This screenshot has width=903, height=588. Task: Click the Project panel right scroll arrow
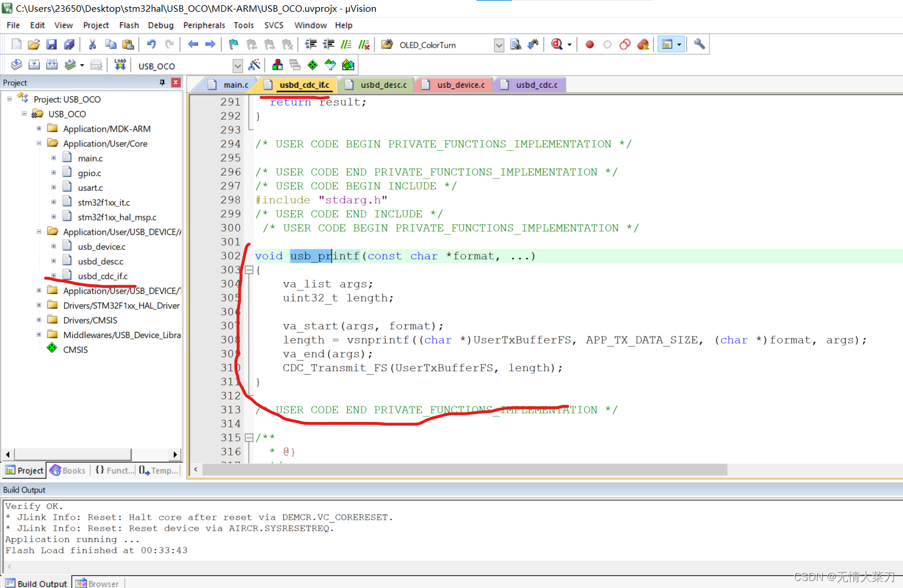pos(175,454)
